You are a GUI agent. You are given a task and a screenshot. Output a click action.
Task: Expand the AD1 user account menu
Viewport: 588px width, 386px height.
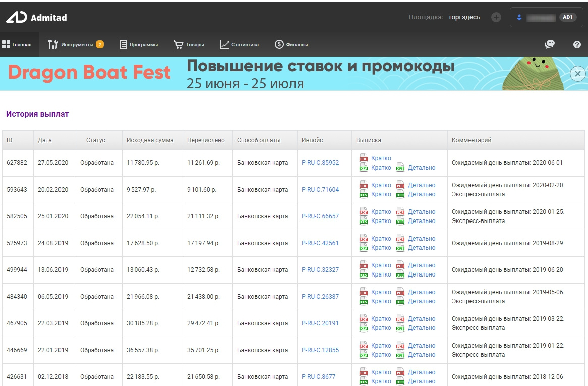(547, 17)
